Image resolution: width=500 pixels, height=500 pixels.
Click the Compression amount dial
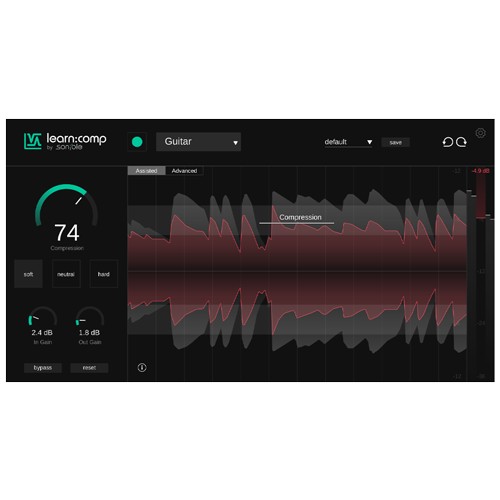coord(66,205)
